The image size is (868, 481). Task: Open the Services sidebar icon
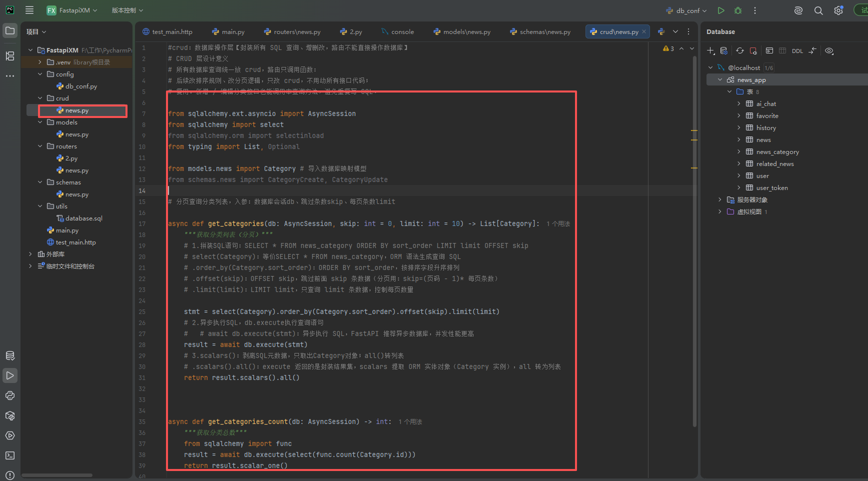(x=10, y=435)
